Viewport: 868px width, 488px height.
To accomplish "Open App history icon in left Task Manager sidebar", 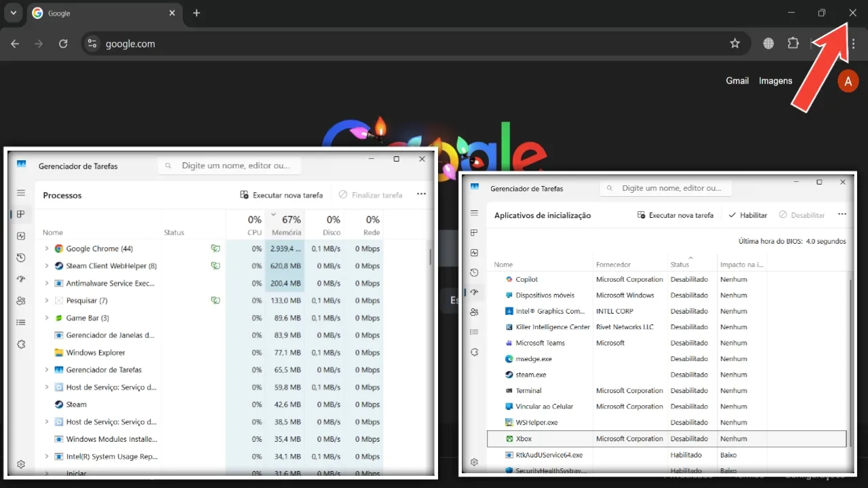I will click(21, 258).
